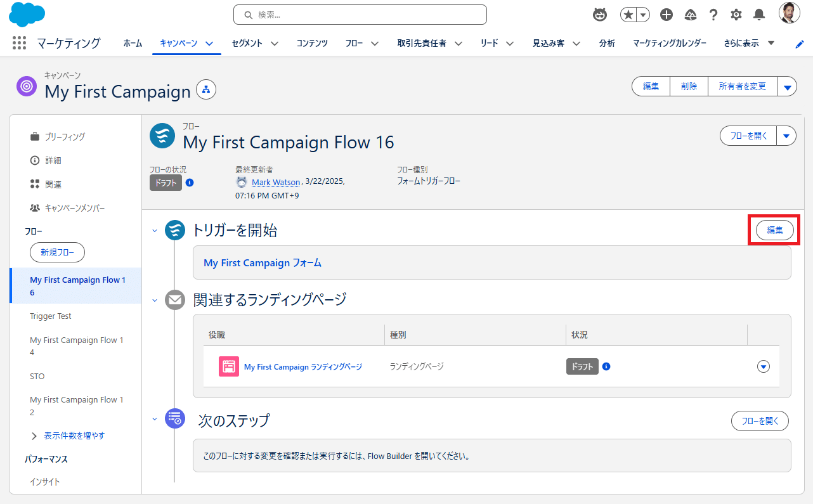Image resolution: width=813 pixels, height=504 pixels.
Task: Click the 関連 icon in sidebar
Action: point(35,184)
